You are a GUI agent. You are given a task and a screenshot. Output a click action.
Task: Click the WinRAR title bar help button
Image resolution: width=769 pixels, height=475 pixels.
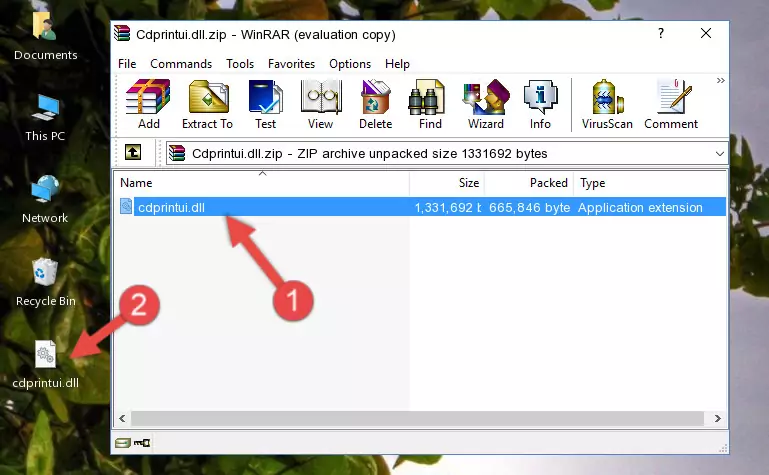point(661,33)
